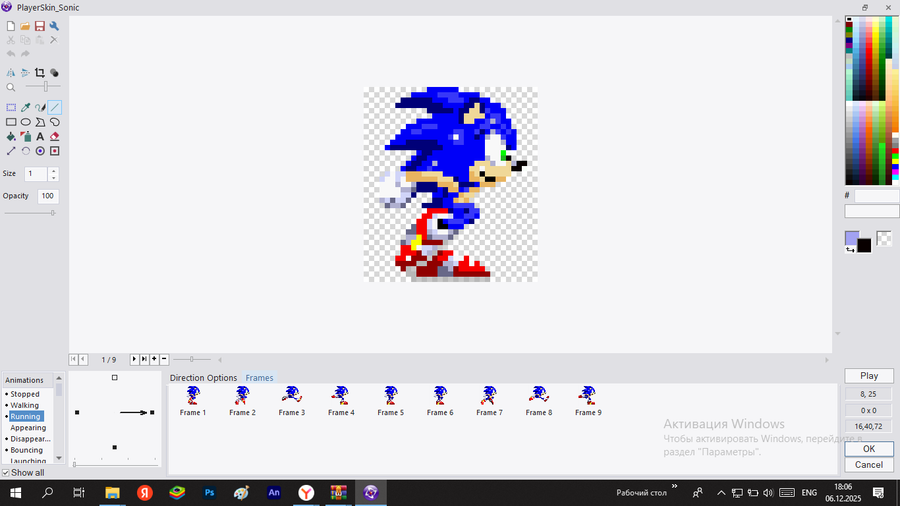Select the Frame 5 thumbnail
Image resolution: width=900 pixels, height=506 pixels.
tap(390, 400)
